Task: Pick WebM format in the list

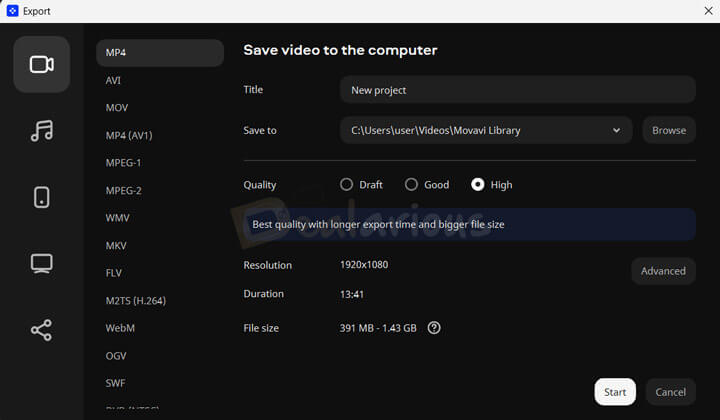Action: tap(120, 328)
